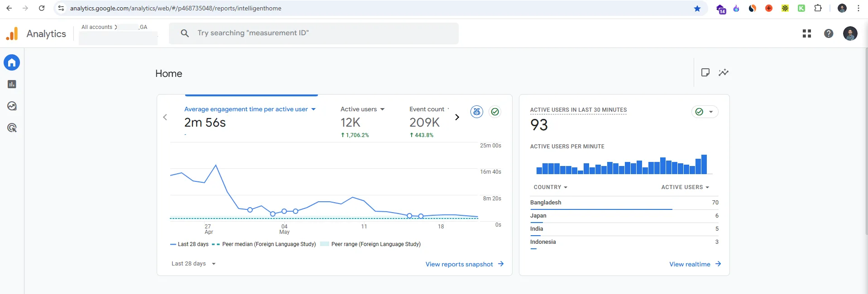Expand the Country dimension dropdown

tap(550, 187)
